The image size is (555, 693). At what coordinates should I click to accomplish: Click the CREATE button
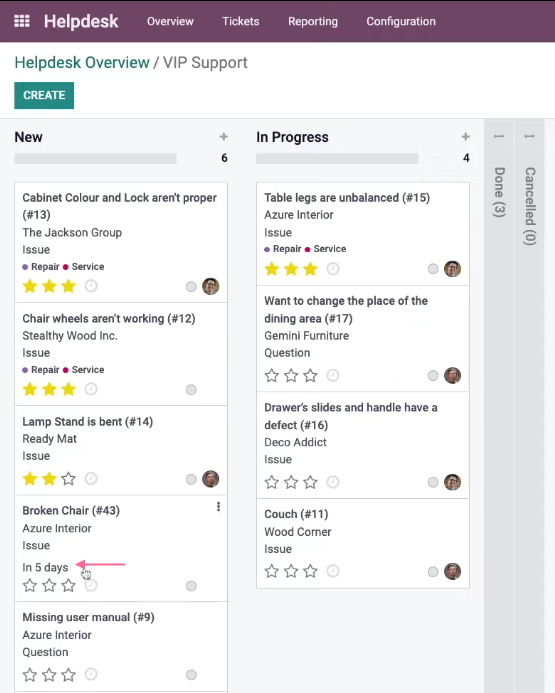coord(44,95)
